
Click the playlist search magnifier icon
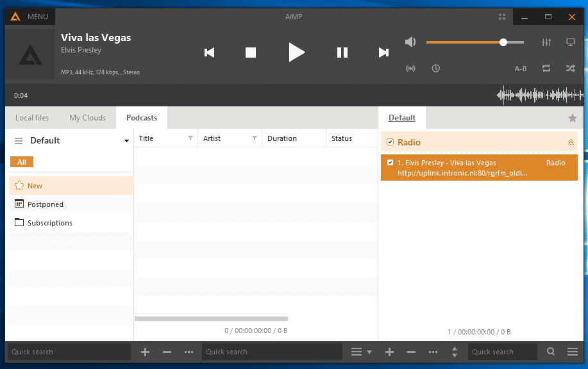click(x=551, y=352)
